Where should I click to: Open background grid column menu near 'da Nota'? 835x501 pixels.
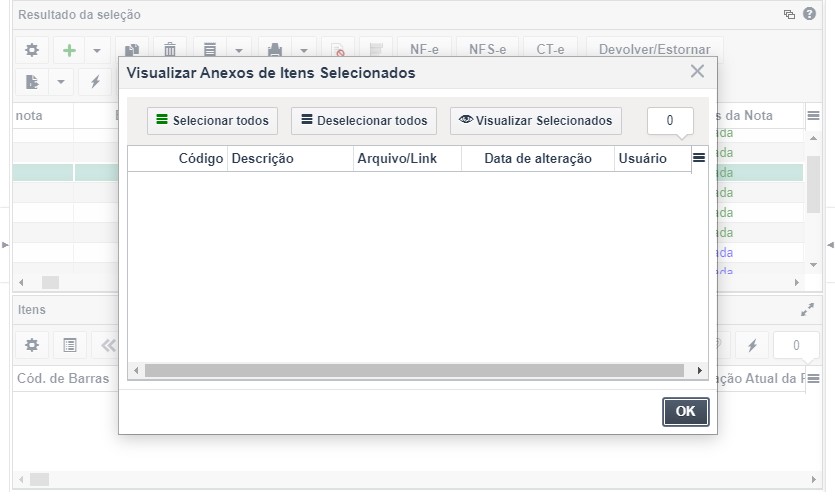point(813,116)
